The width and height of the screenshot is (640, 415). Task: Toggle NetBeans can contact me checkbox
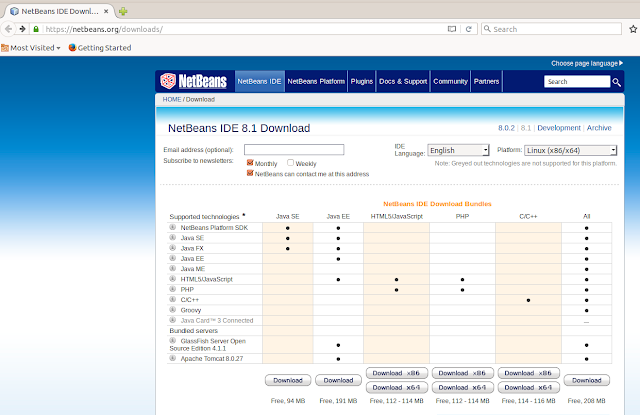point(250,173)
